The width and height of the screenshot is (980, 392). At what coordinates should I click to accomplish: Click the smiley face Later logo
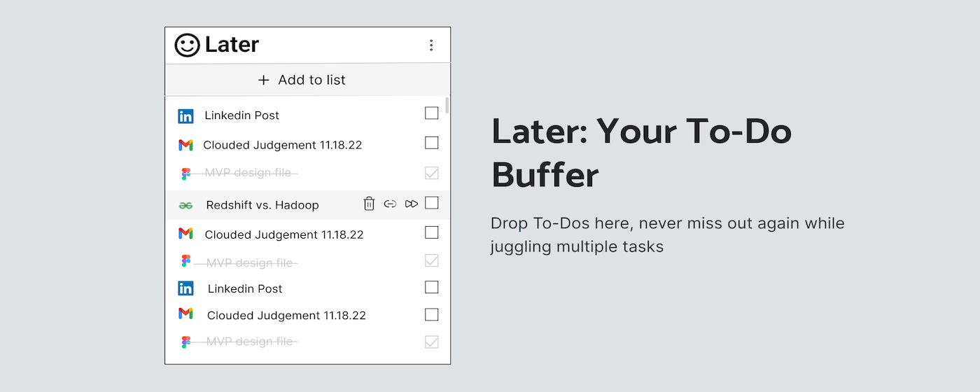click(187, 45)
